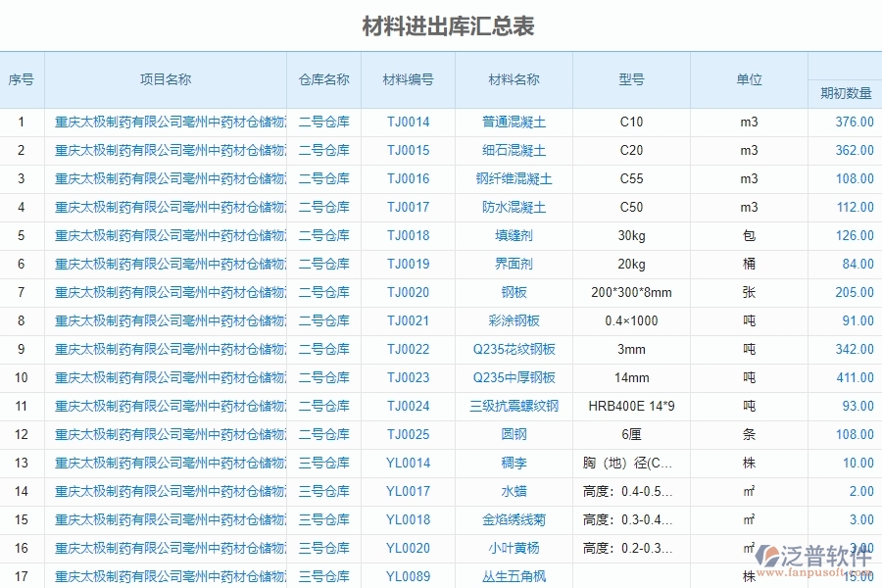The width and height of the screenshot is (882, 588).
Task: Click the 型号 column header
Action: coord(632,80)
